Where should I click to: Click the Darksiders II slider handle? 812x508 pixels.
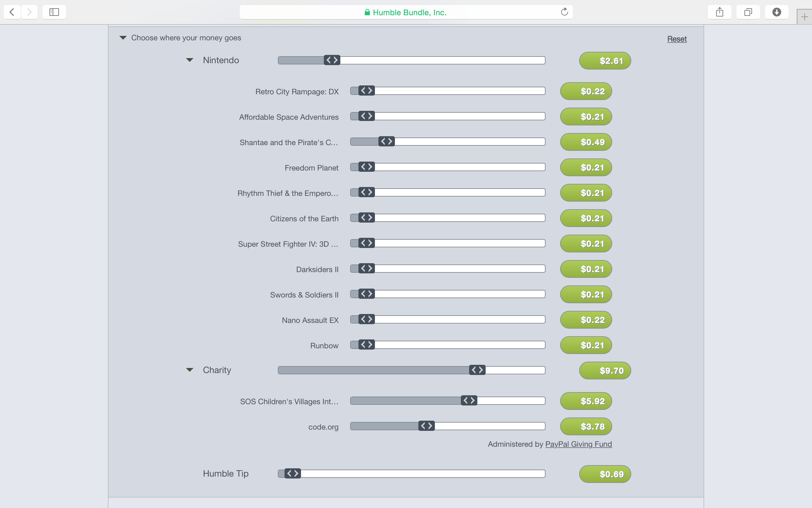pos(366,269)
